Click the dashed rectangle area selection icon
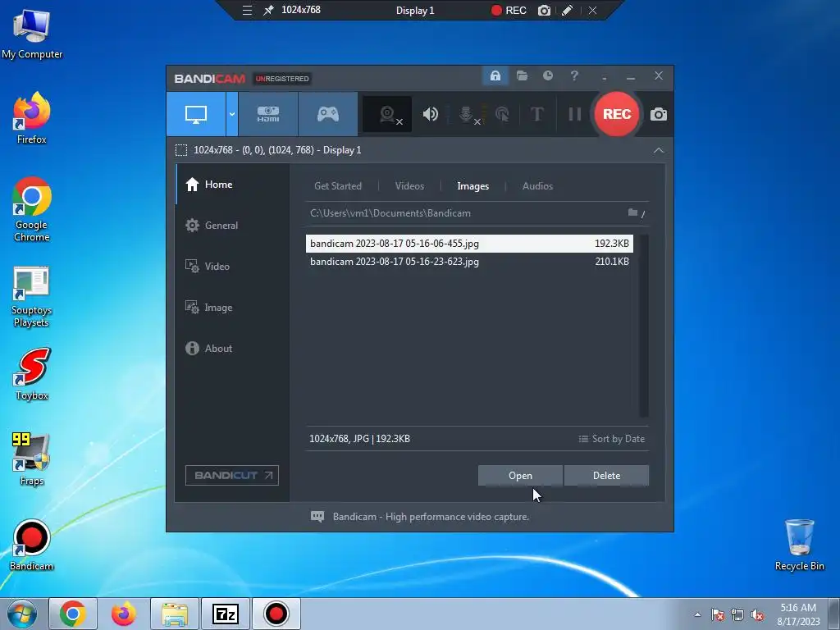Screen dimensions: 840x630 [181, 151]
